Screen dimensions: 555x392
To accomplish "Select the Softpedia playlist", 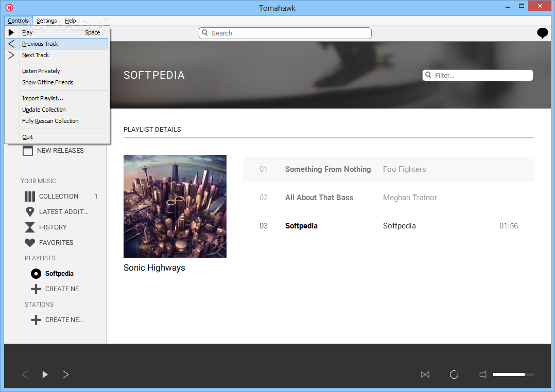I will pyautogui.click(x=59, y=274).
